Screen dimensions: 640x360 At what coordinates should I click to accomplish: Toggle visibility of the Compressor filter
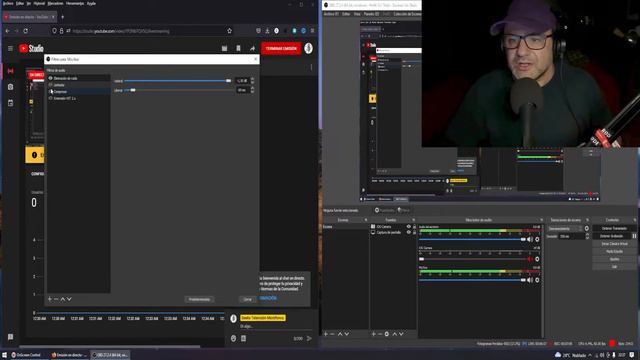pyautogui.click(x=51, y=91)
